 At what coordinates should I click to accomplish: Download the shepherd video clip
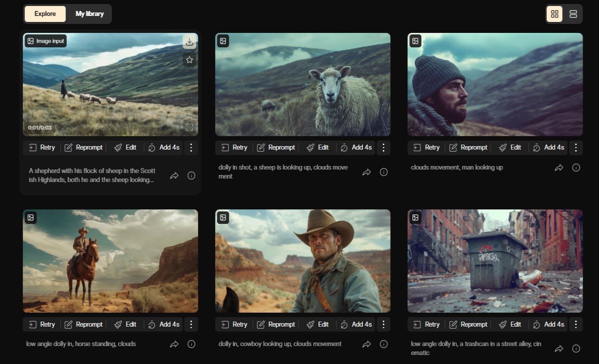189,42
